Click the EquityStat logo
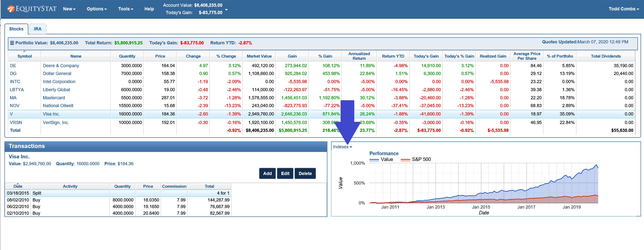 [x=32, y=9]
